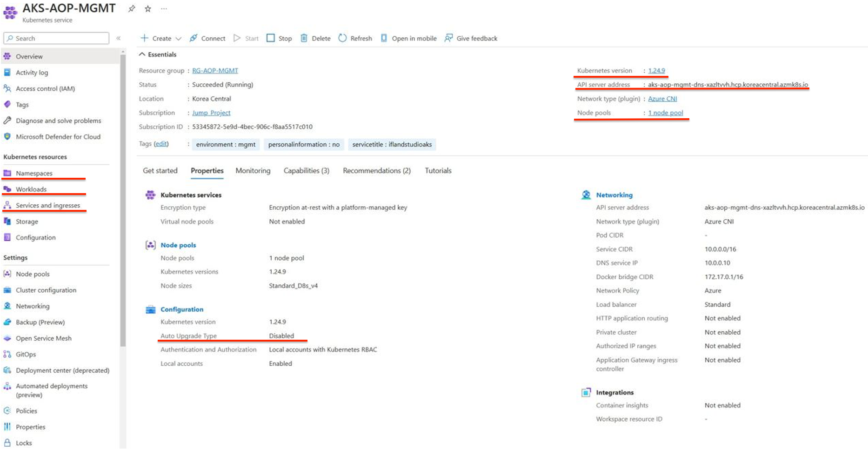This screenshot has height=450, width=868.
Task: Open the more options ellipsis beside title
Action: click(164, 9)
